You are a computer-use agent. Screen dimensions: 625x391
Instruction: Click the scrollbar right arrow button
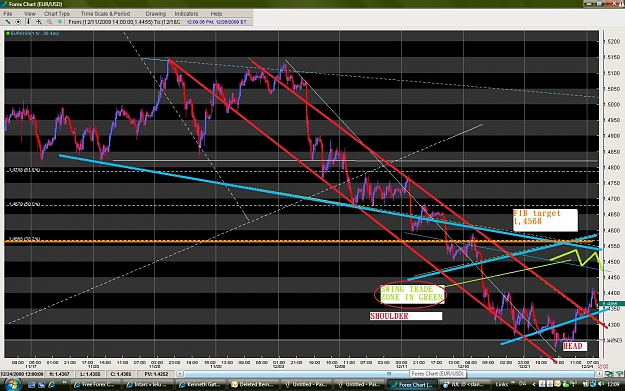tap(599, 374)
